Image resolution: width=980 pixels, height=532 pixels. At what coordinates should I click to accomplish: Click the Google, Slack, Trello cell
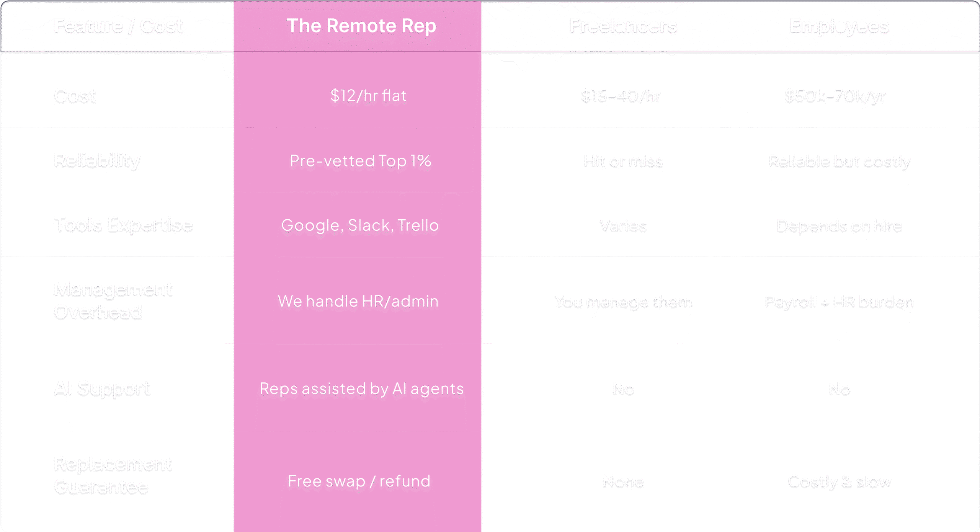tap(360, 225)
